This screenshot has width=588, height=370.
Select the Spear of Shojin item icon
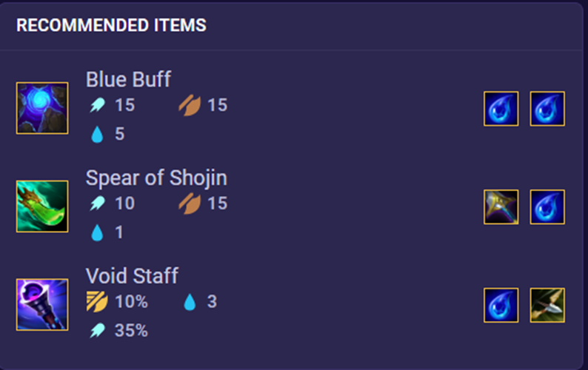(x=42, y=206)
